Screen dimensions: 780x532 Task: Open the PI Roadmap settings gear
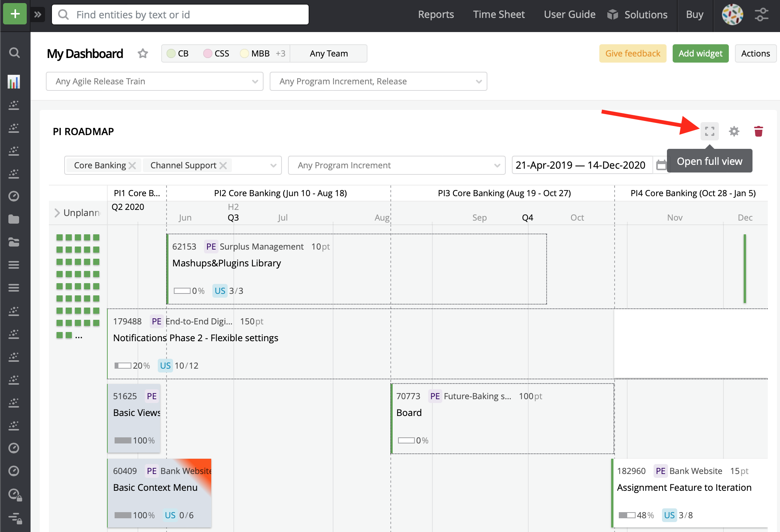click(734, 131)
